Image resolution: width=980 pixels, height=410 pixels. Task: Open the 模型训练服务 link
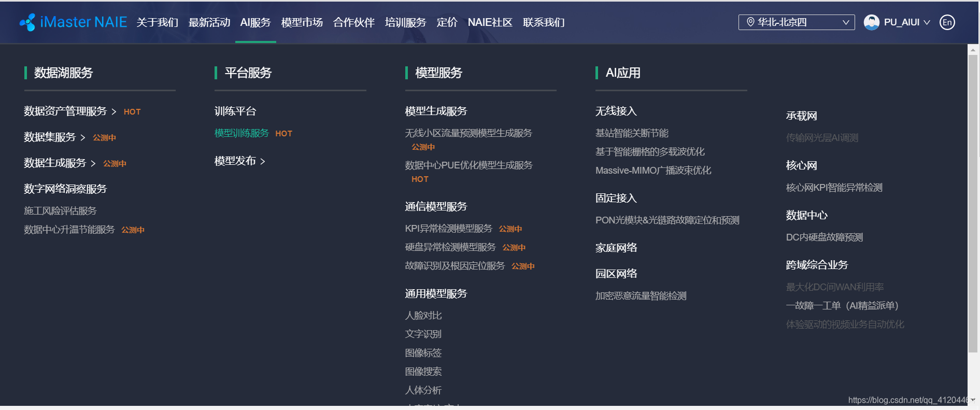[242, 133]
